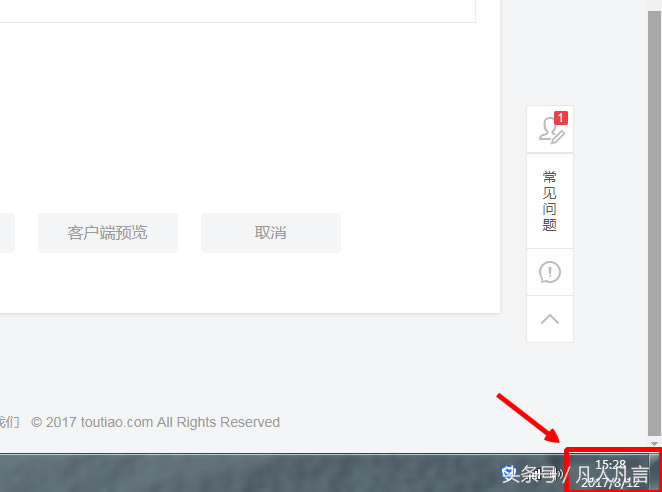Click the vertical scrollbar thumb of the page
This screenshot has height=492, width=662.
(654, 223)
